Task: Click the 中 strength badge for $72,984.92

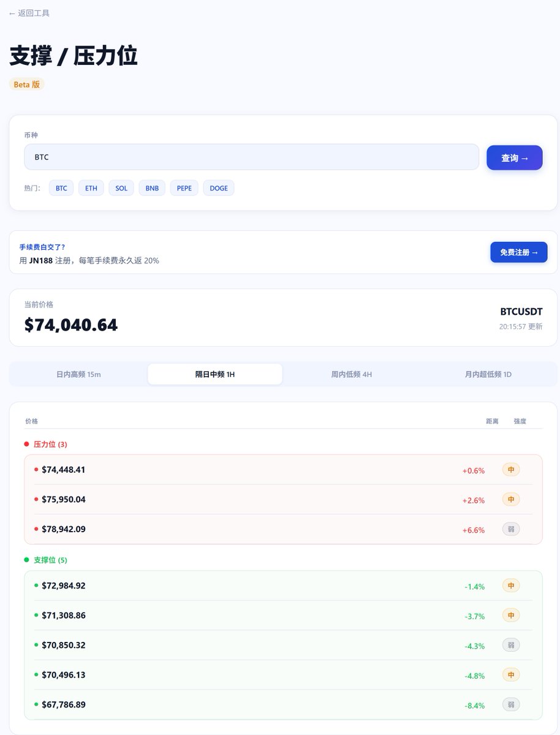Action: click(511, 586)
